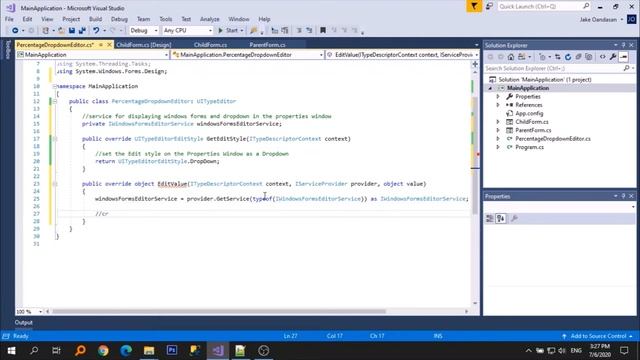Click the split editor window icon
The height and width of the screenshot is (360, 640).
(475, 64)
